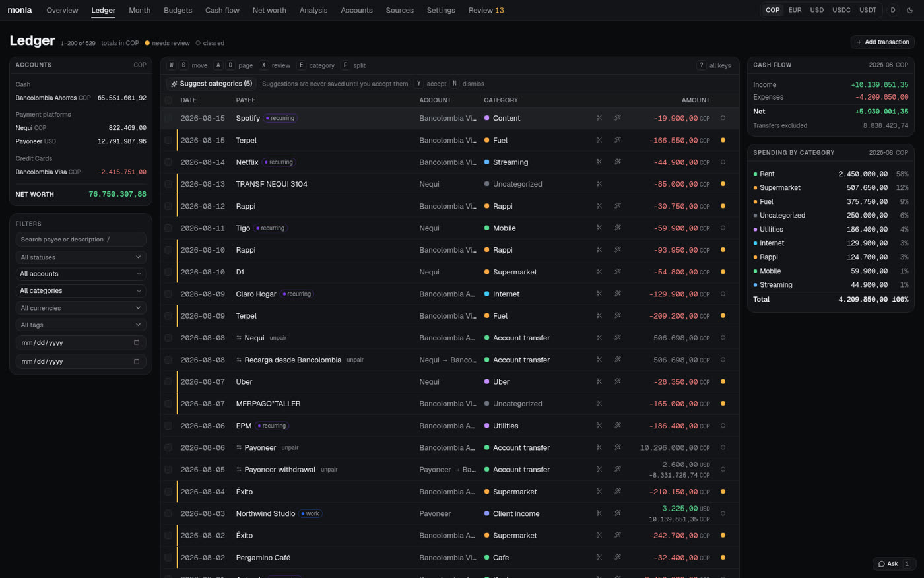The height and width of the screenshot is (578, 924).
Task: Click scissors icon on EPM row
Action: pyautogui.click(x=599, y=426)
